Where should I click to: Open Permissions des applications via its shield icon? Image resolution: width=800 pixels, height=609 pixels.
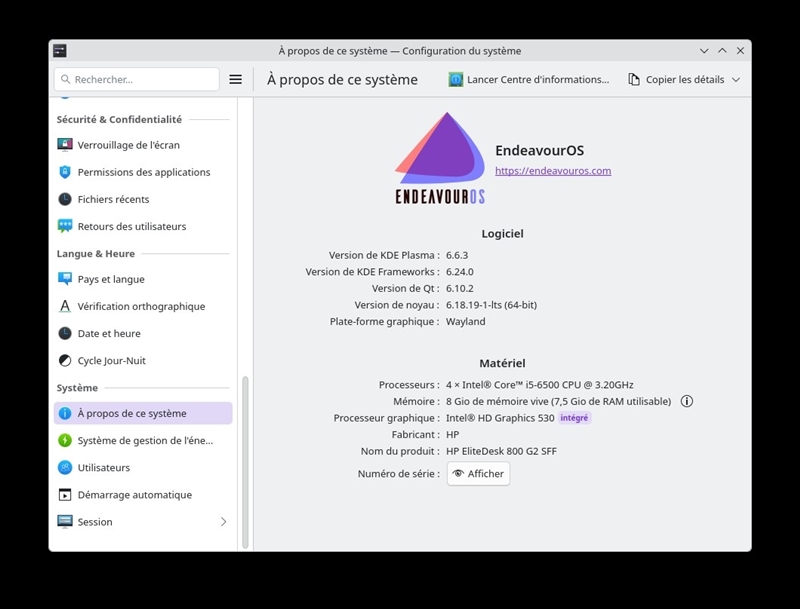click(x=66, y=172)
